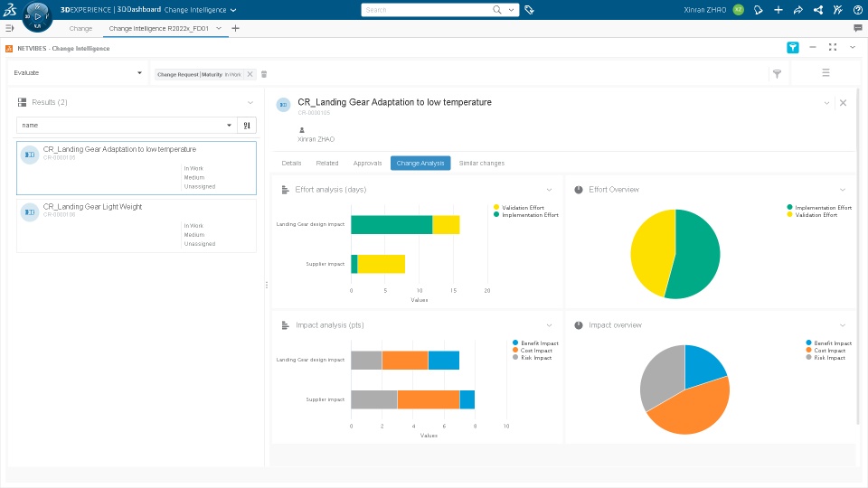The image size is (868, 488).
Task: Click the sort order icon beside name
Action: point(247,125)
